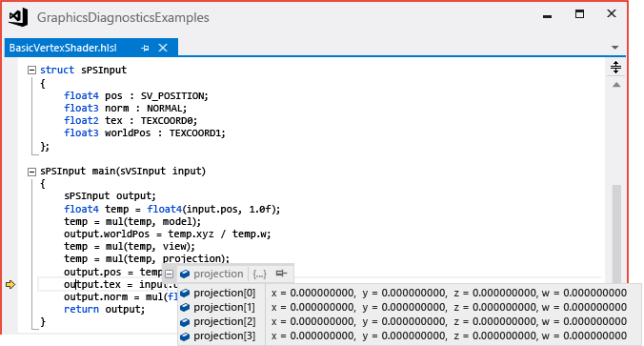Click the projection[2] values text
The width and height of the screenshot is (644, 346).
(x=449, y=322)
